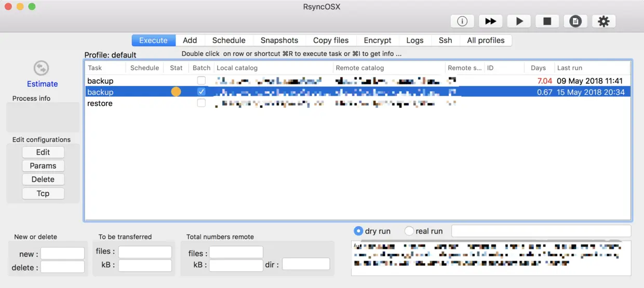Click the Params button

pos(43,166)
